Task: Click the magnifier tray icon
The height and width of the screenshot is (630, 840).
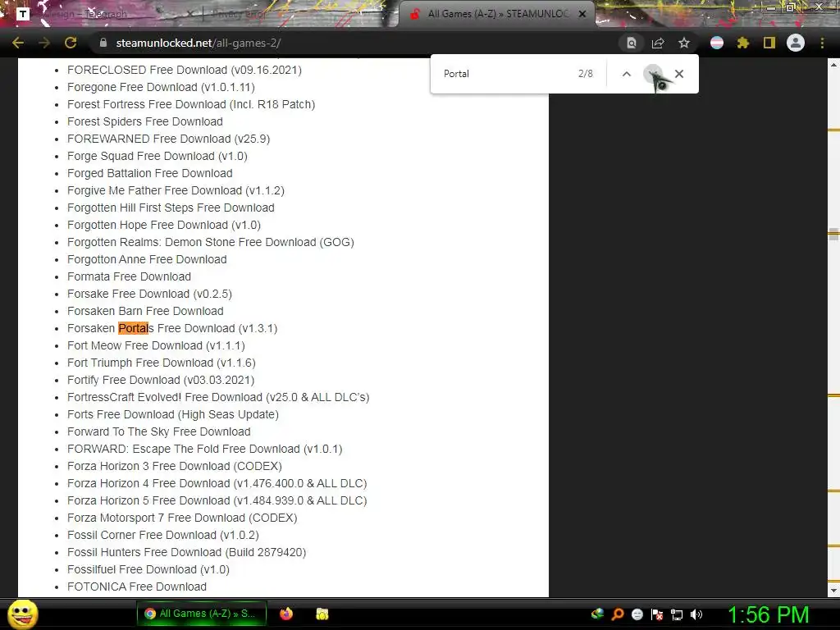Action: point(617,614)
